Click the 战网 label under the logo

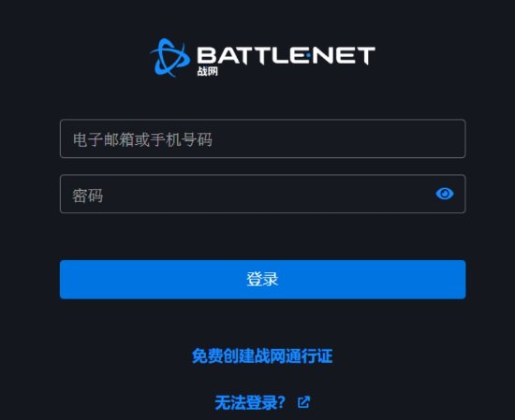coord(207,71)
